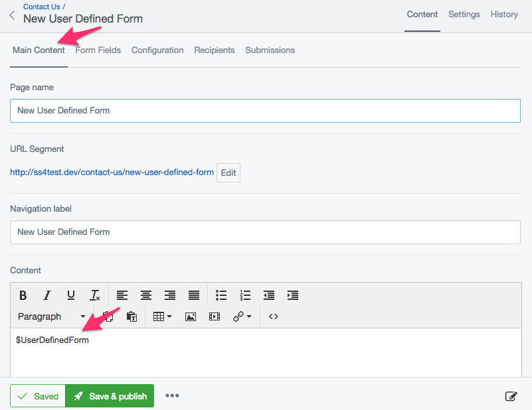Toggle bold formatting in the editor

point(23,295)
